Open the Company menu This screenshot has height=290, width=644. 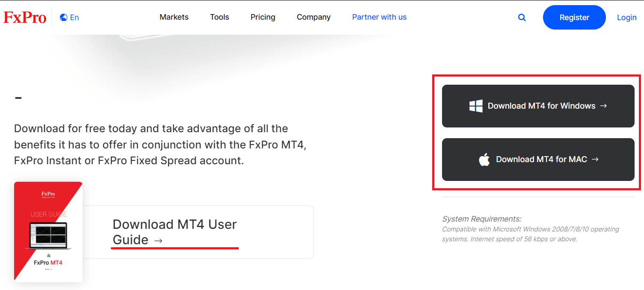click(x=313, y=17)
